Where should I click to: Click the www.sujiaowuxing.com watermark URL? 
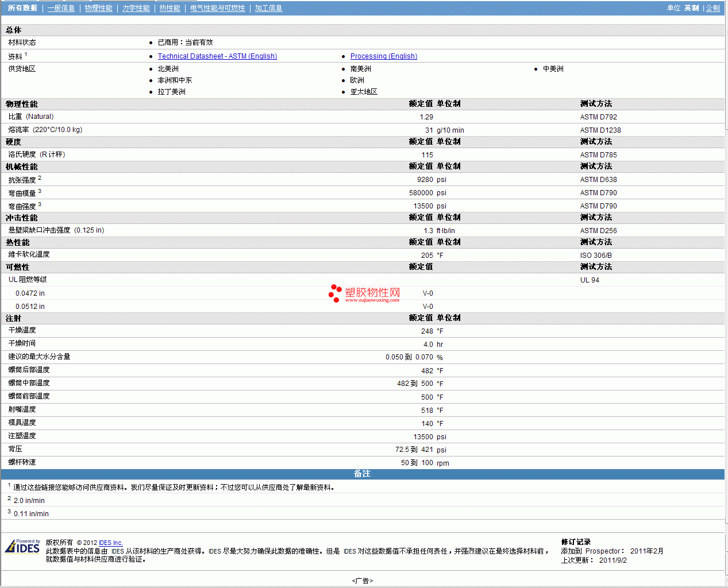click(372, 300)
